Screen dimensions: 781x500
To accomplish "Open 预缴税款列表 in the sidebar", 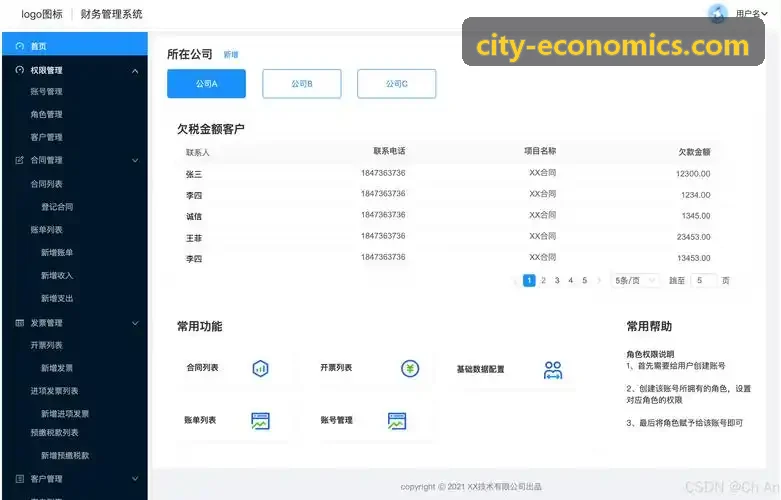I will 54,432.
